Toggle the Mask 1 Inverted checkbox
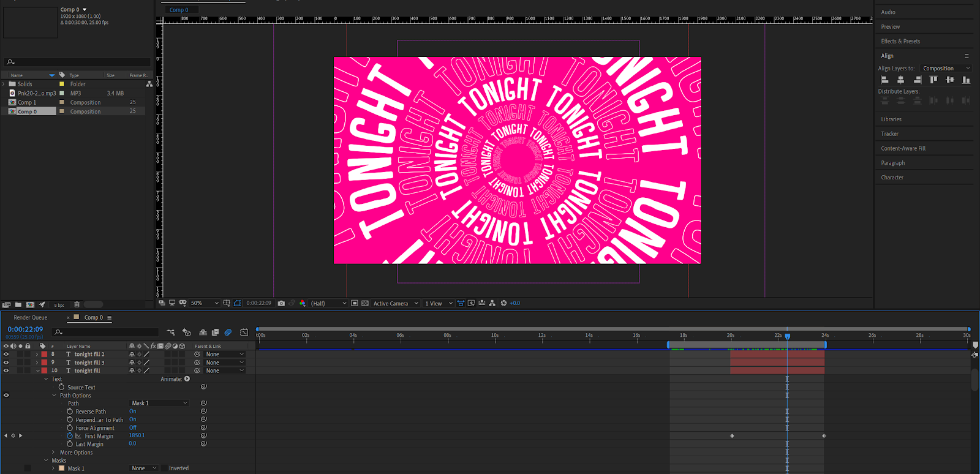This screenshot has width=980, height=474. point(164,468)
